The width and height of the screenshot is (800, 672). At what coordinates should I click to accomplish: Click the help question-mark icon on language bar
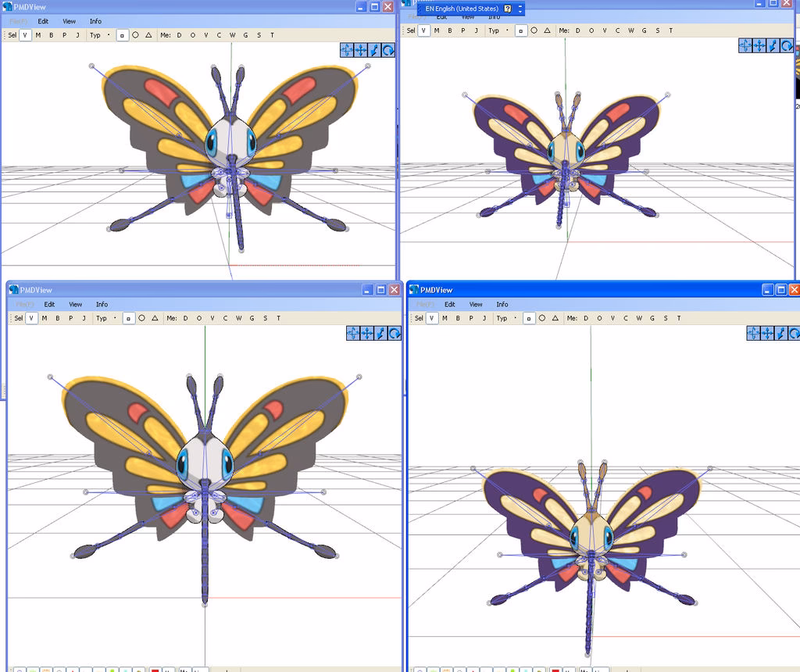[508, 9]
